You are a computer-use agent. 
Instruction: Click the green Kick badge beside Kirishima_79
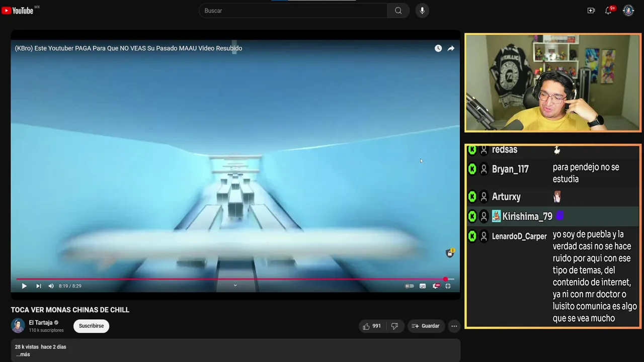pos(472,216)
